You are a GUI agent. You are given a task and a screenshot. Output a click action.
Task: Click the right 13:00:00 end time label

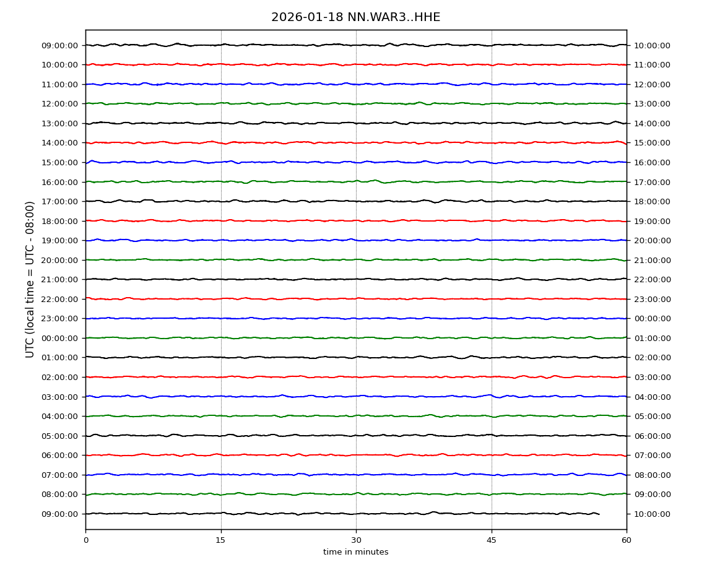coord(652,104)
